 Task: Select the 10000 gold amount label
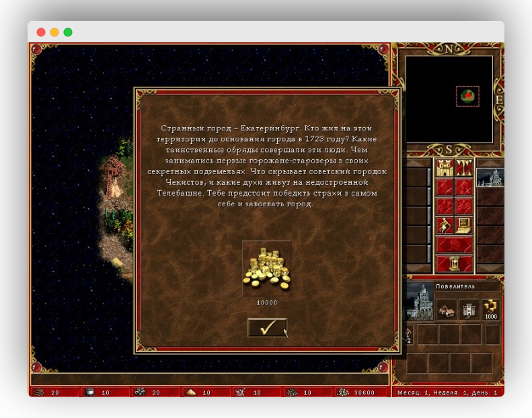267,302
